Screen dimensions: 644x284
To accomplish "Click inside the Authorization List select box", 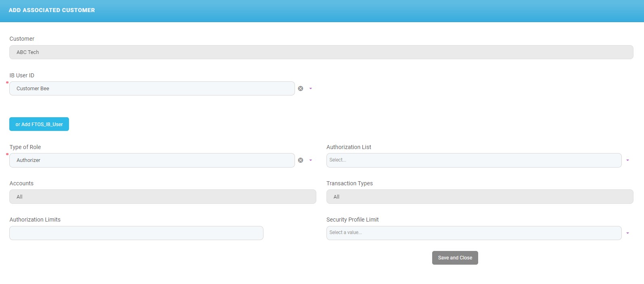I will click(x=474, y=160).
